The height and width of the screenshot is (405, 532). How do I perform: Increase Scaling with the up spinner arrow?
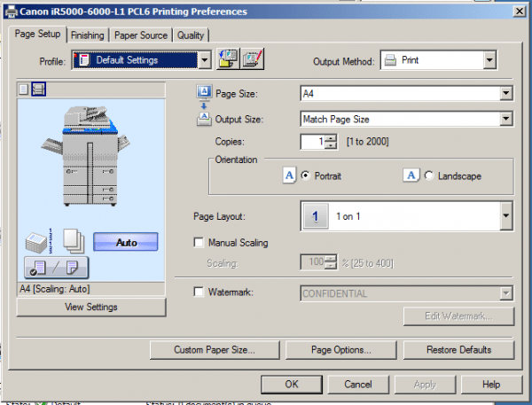tap(330, 259)
